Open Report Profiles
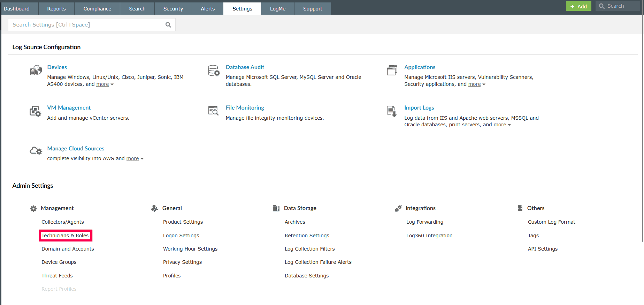The image size is (644, 305). coord(59,289)
